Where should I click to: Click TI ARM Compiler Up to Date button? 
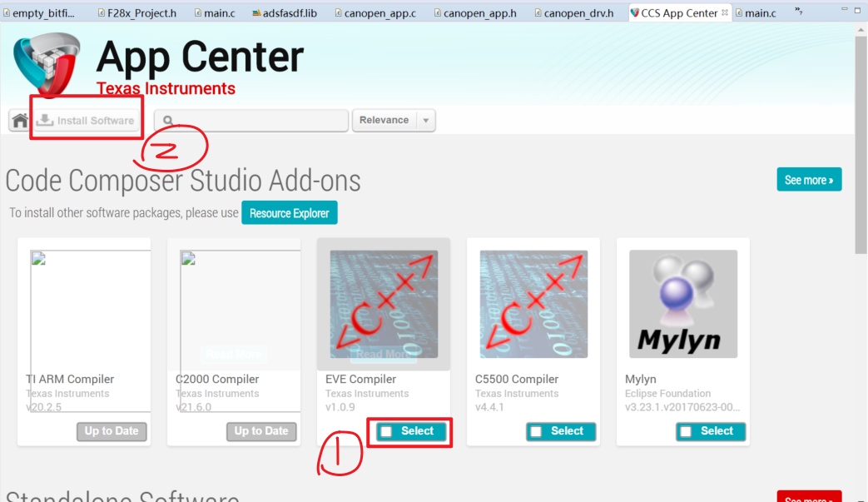coord(112,431)
